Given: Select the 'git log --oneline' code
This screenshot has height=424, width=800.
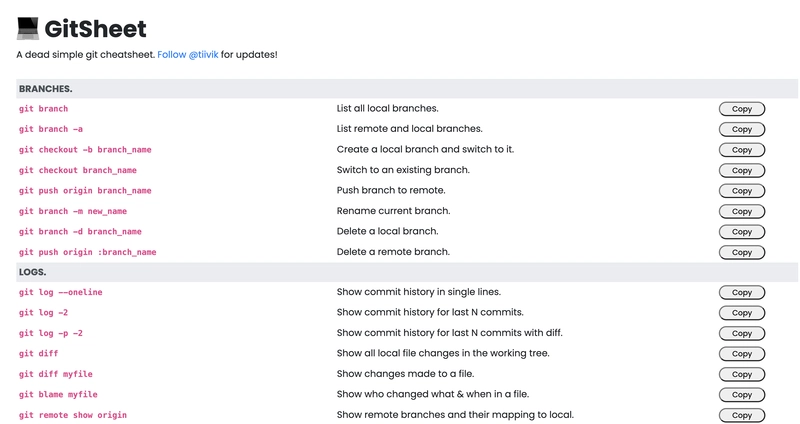Looking at the screenshot, I should click(61, 292).
